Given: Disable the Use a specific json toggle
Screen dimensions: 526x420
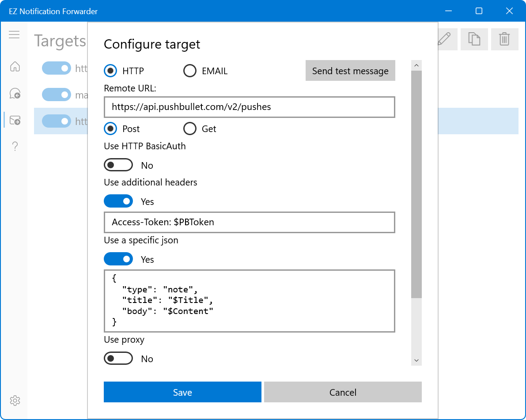Looking at the screenshot, I should click(x=118, y=259).
